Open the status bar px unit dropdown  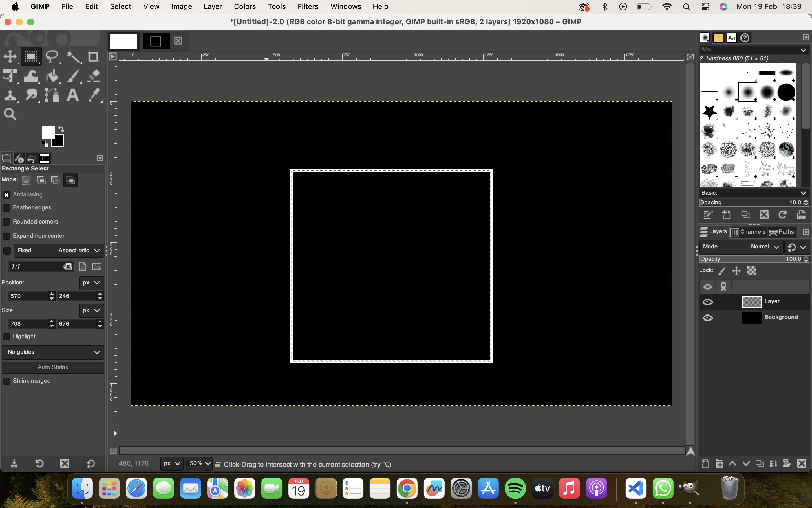click(x=172, y=464)
